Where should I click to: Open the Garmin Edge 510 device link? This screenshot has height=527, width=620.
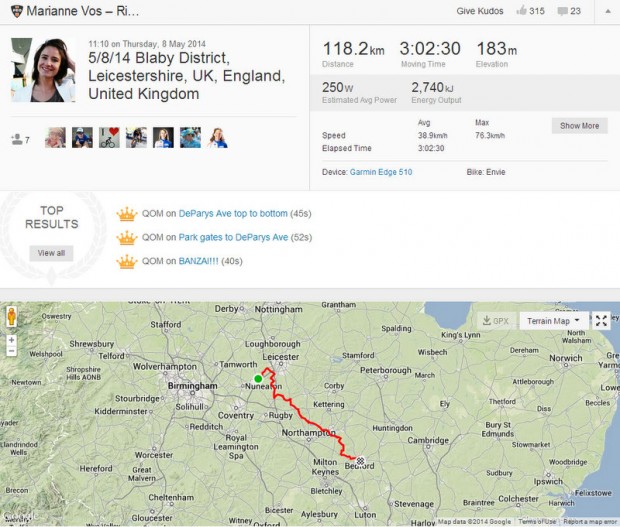tap(381, 172)
